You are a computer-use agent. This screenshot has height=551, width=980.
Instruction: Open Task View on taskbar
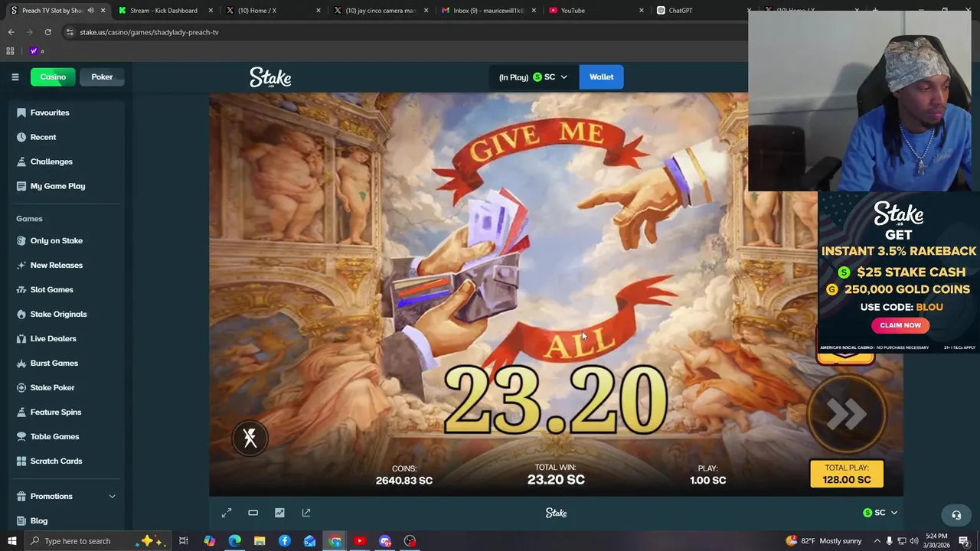[x=184, y=541]
